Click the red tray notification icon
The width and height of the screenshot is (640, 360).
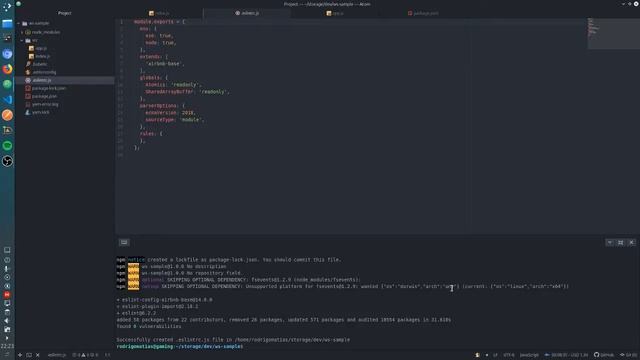(7, 295)
